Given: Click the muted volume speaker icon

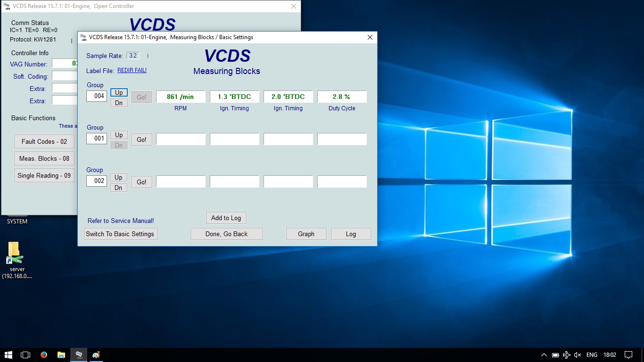Looking at the screenshot, I should coord(578,355).
